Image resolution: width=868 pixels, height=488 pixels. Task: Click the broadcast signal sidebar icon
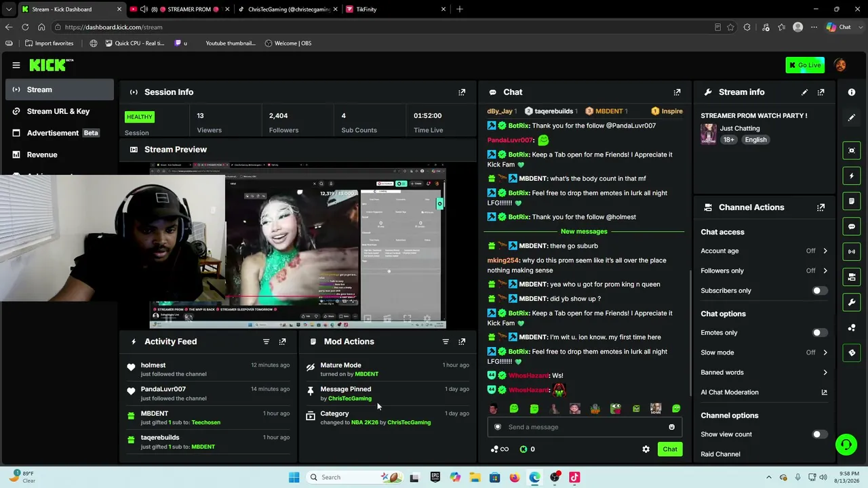[852, 251]
